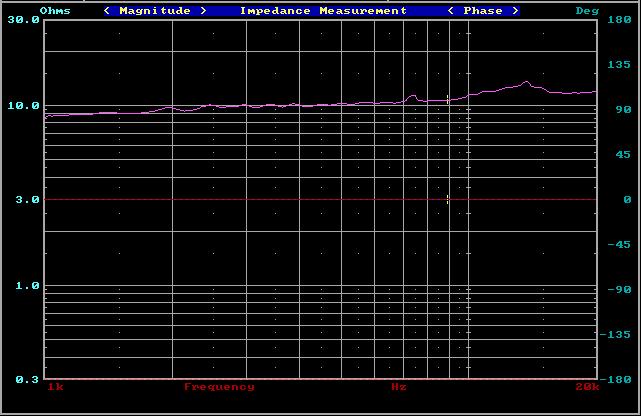Click the -135 degree phase label
The image size is (641, 416).
[x=615, y=335]
